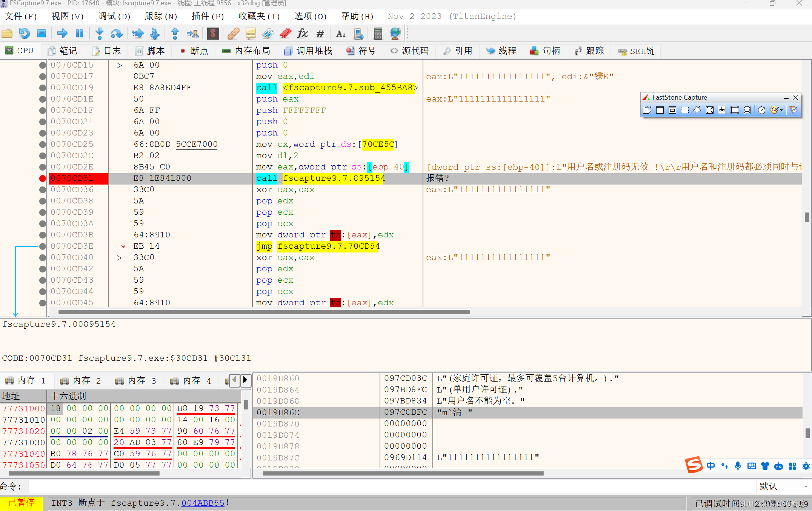Toggle off the red breakpoint at 0070CD31
This screenshot has height=511, width=812.
point(42,178)
